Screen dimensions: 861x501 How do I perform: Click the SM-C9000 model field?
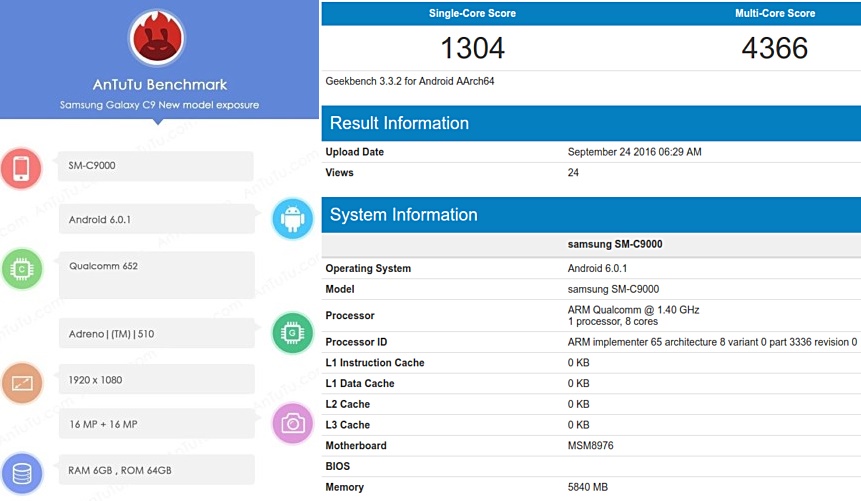pyautogui.click(x=155, y=166)
